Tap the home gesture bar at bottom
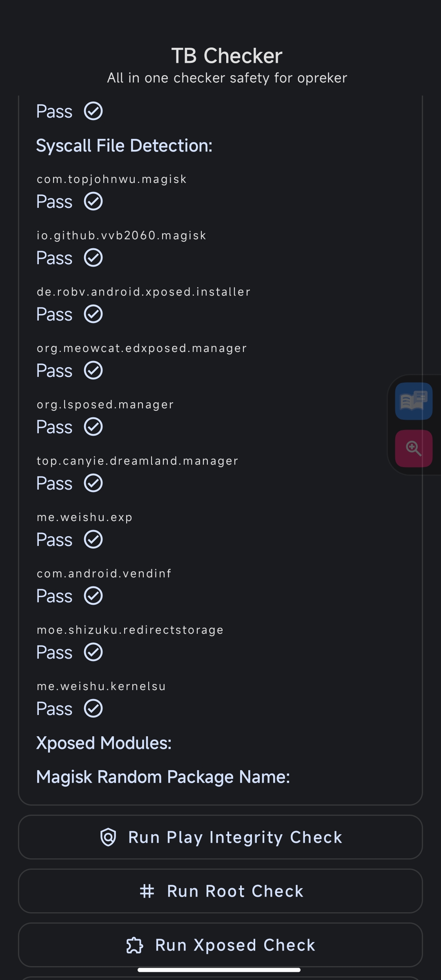This screenshot has height=980, width=441. click(x=219, y=970)
